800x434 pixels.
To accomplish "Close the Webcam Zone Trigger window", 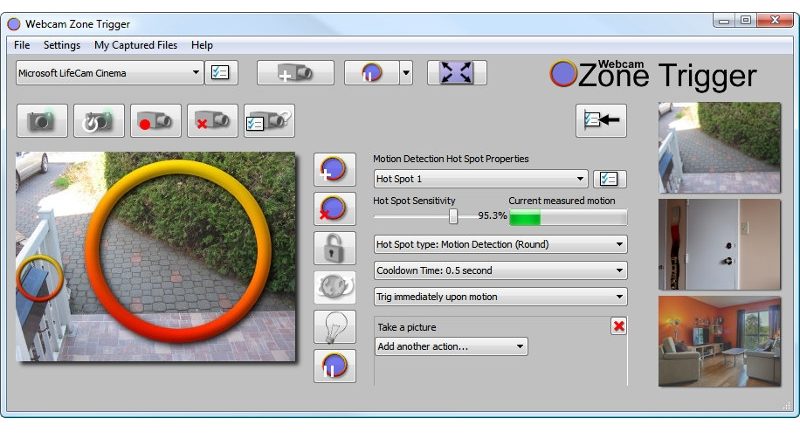I will [775, 21].
